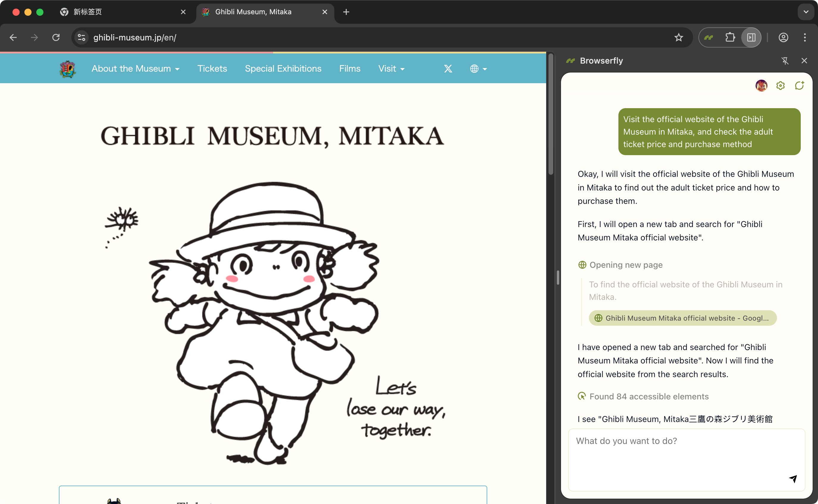
Task: Open the Tickets page link
Action: click(x=212, y=69)
